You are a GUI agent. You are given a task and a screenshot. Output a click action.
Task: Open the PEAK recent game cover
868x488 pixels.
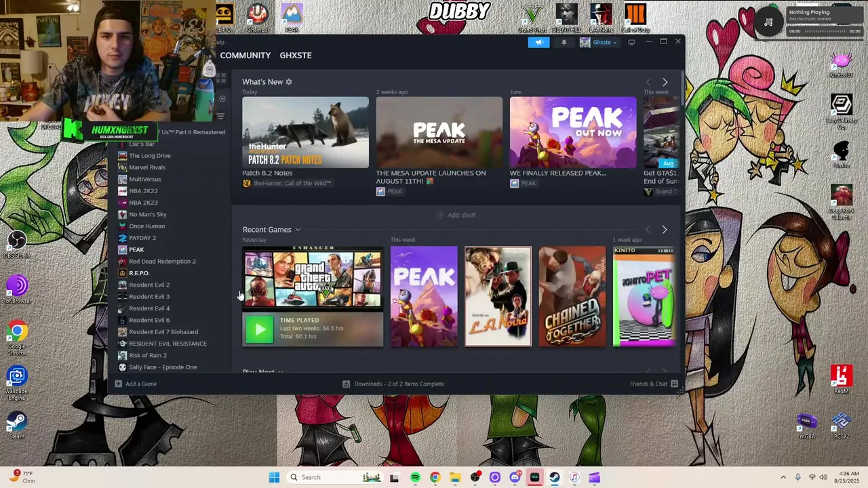pyautogui.click(x=424, y=297)
